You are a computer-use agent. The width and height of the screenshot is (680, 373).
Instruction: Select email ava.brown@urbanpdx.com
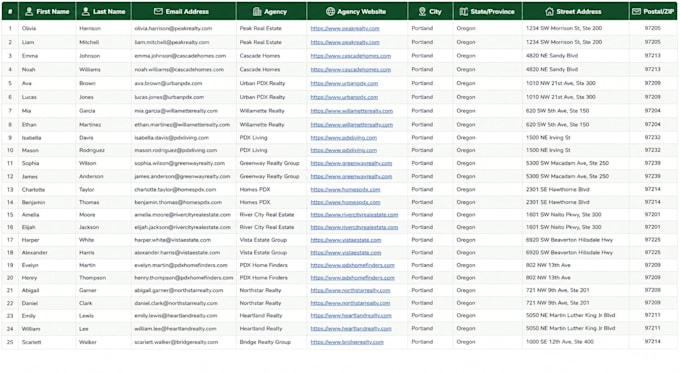coord(168,83)
